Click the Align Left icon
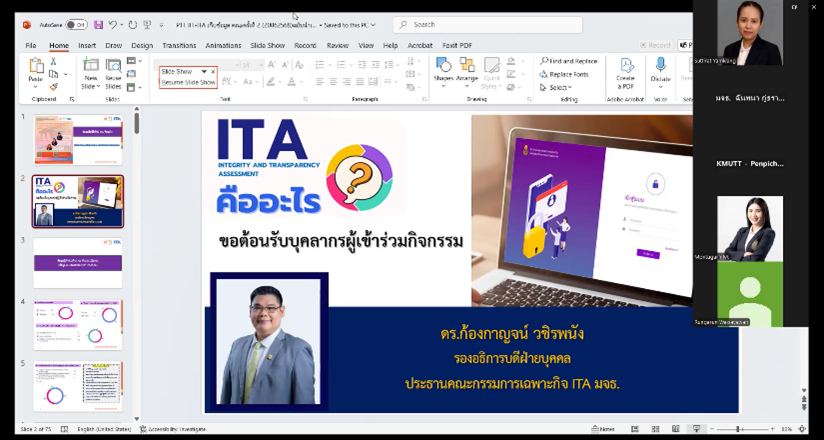Viewport: 824px width, 440px height. (x=320, y=81)
